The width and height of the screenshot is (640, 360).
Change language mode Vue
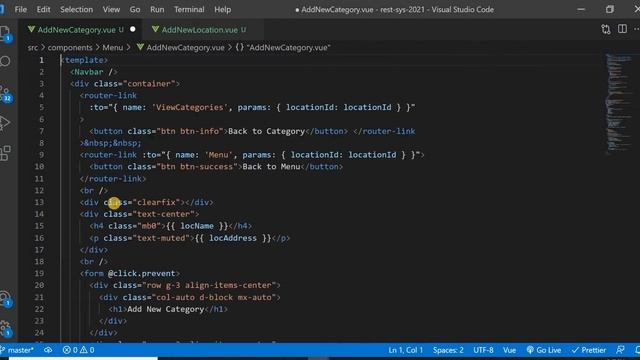coord(509,350)
